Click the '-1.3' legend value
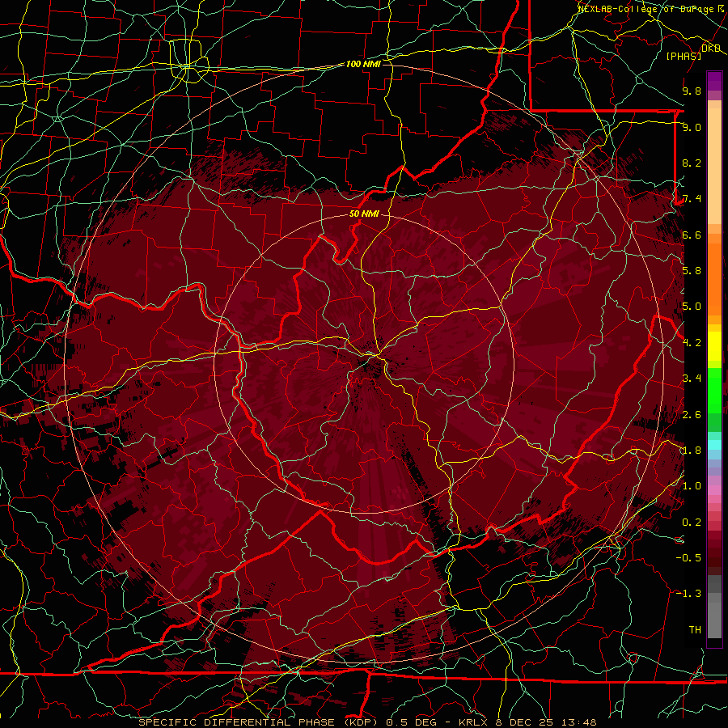 tap(688, 594)
